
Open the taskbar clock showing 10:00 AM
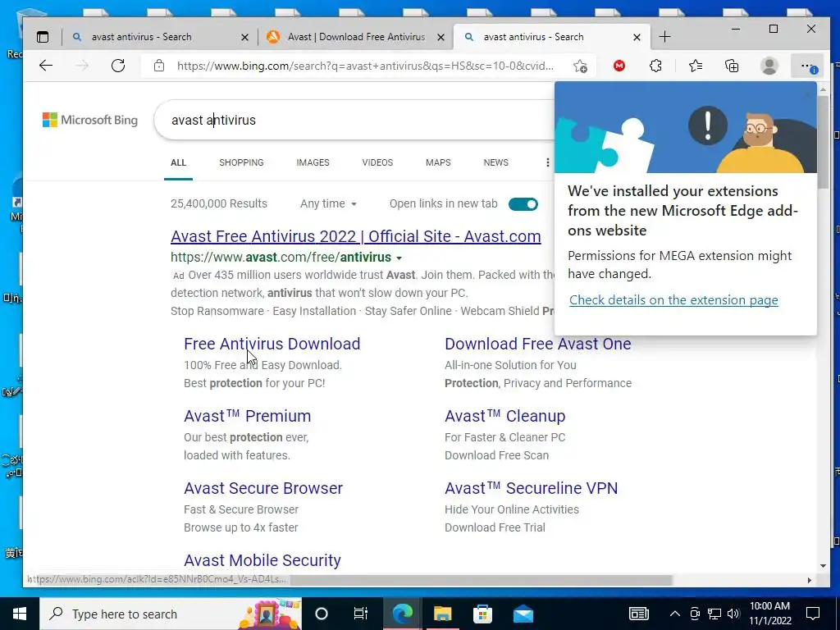pyautogui.click(x=769, y=614)
